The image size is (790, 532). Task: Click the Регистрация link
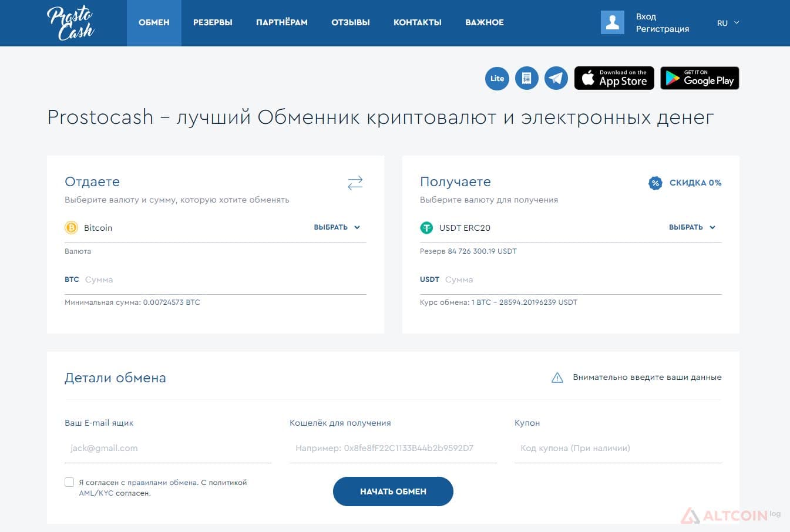pos(663,29)
